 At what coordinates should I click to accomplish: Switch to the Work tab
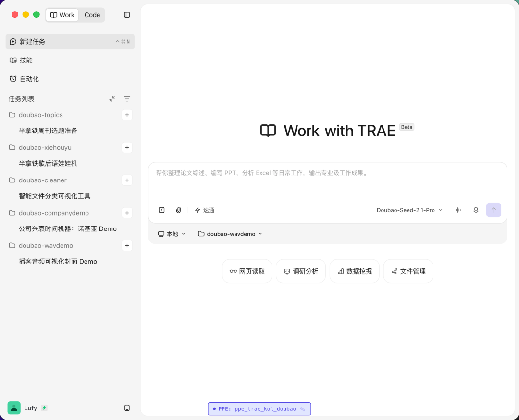click(62, 15)
